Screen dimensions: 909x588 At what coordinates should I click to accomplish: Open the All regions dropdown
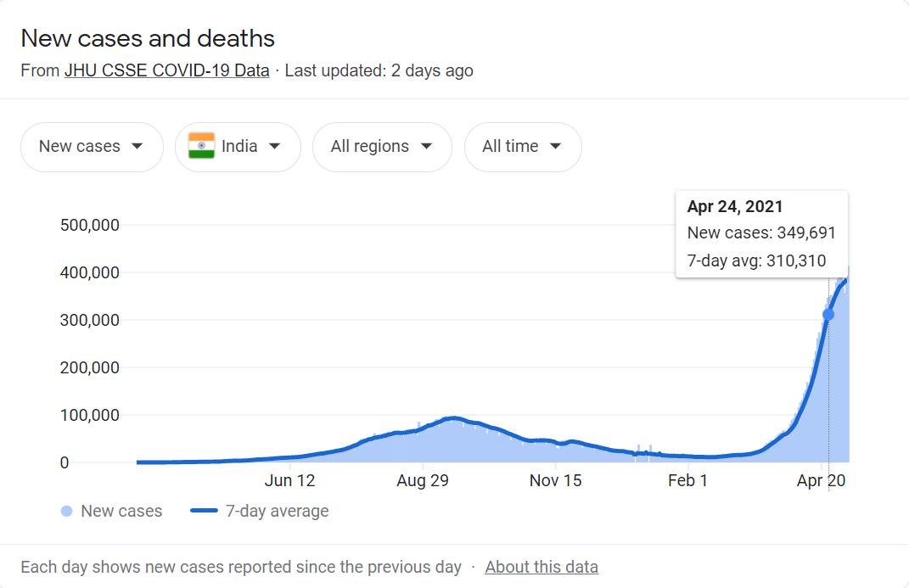click(x=381, y=147)
